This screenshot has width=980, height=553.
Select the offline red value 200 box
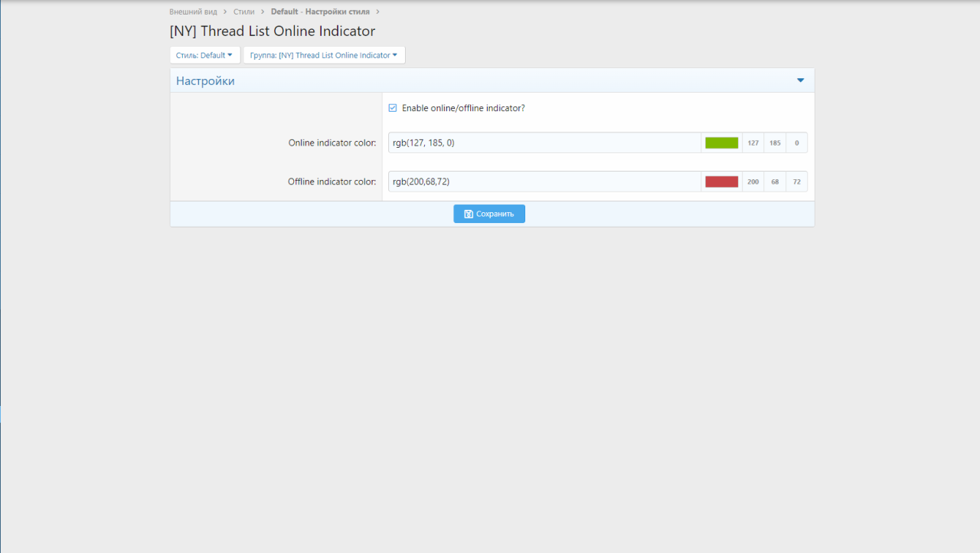[x=753, y=182]
